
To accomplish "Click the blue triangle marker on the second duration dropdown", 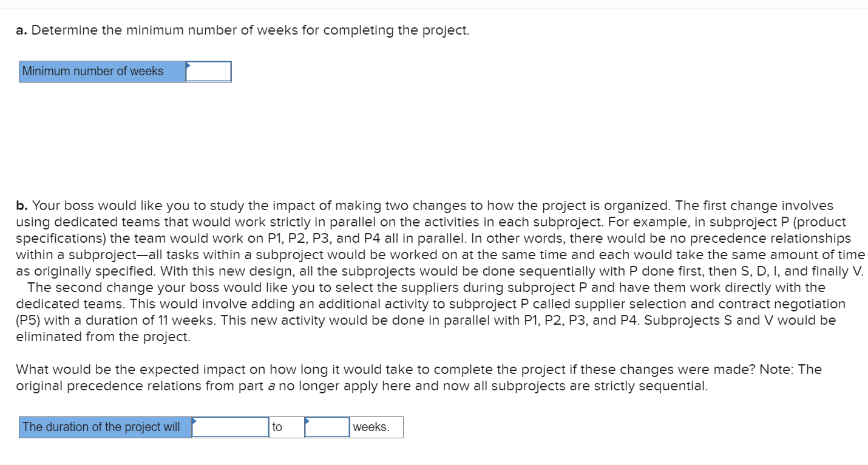I will coord(308,419).
